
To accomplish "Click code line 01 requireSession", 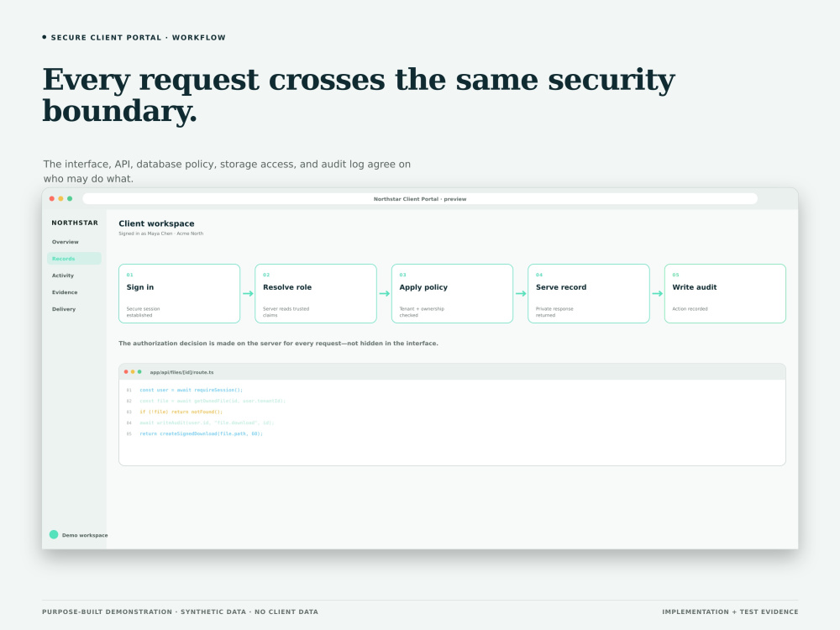I will pyautogui.click(x=192, y=390).
